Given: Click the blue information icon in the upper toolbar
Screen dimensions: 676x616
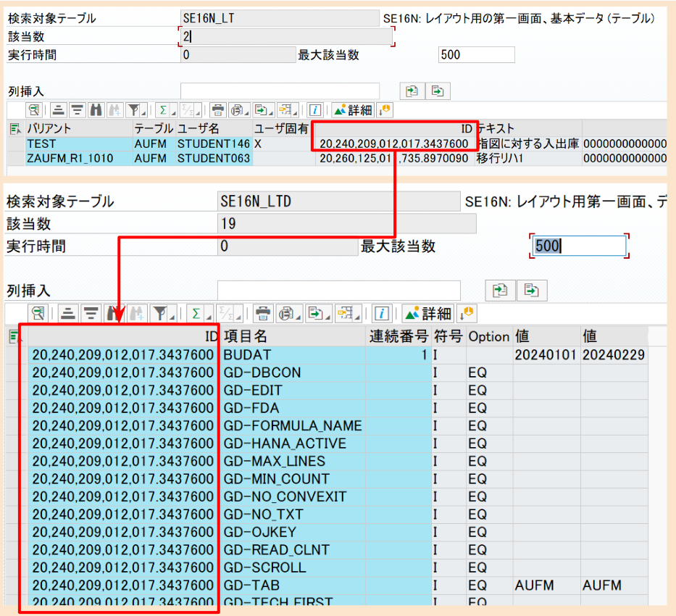Looking at the screenshot, I should click(315, 110).
